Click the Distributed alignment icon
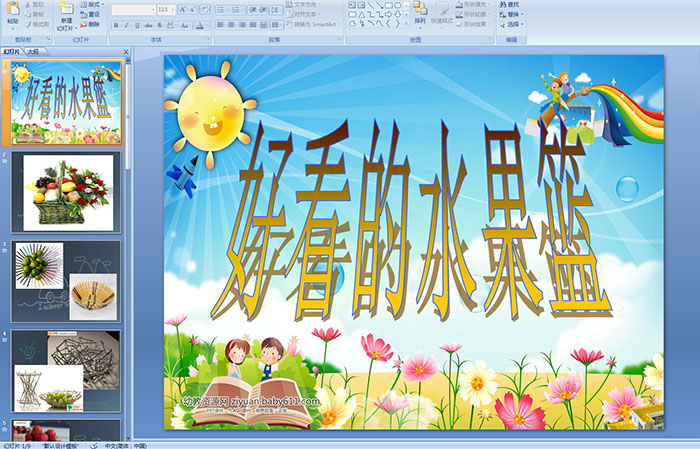Screen dimensions: 700x449 tap(263, 25)
